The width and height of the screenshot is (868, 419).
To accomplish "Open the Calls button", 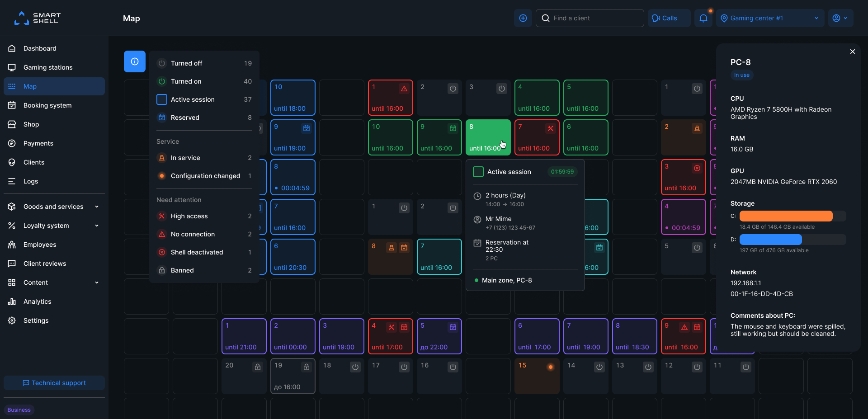I will coord(669,18).
